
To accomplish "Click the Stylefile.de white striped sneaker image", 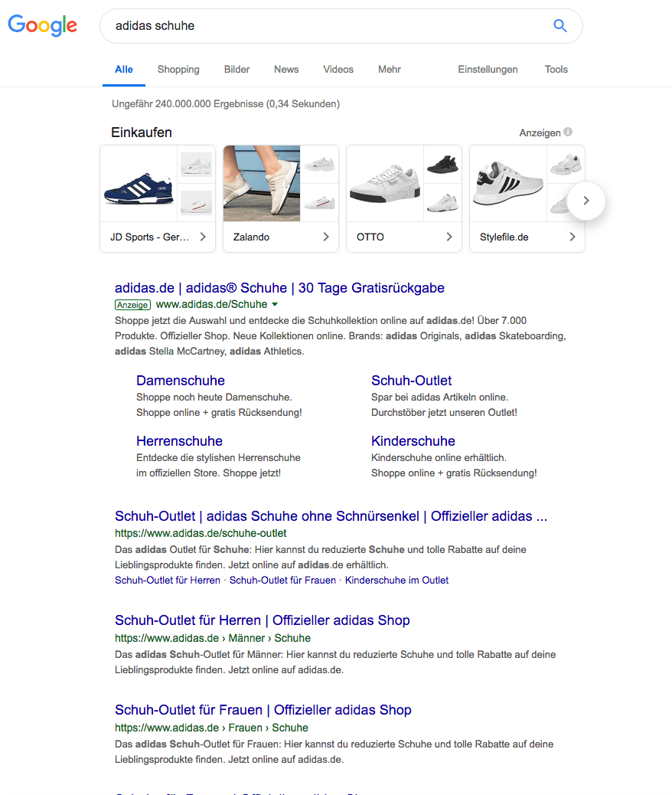I will tap(508, 184).
